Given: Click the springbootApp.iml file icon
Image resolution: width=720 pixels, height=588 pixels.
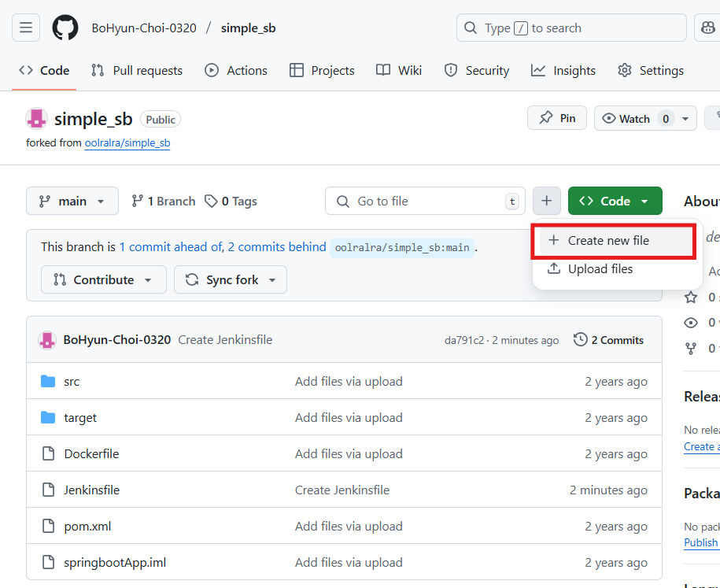Looking at the screenshot, I should [x=48, y=562].
